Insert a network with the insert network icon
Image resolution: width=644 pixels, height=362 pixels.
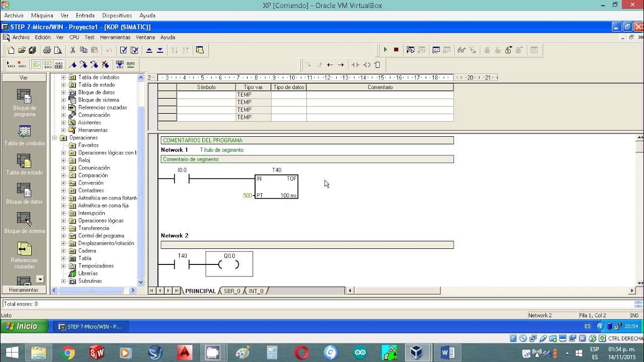11,64
